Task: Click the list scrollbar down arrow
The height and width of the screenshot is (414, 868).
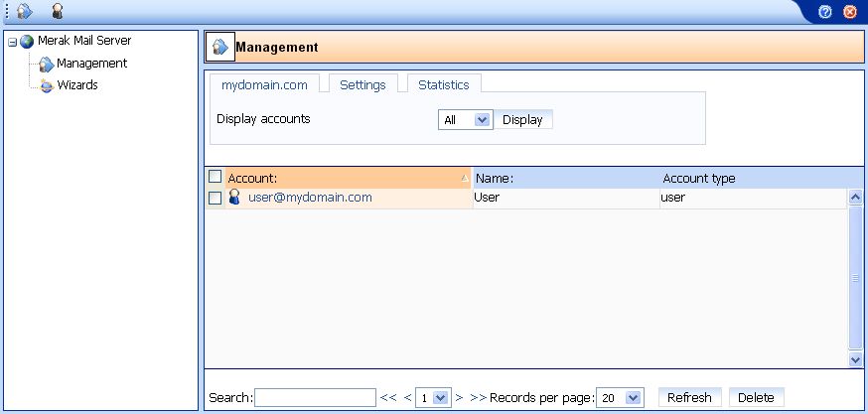Action: [855, 359]
